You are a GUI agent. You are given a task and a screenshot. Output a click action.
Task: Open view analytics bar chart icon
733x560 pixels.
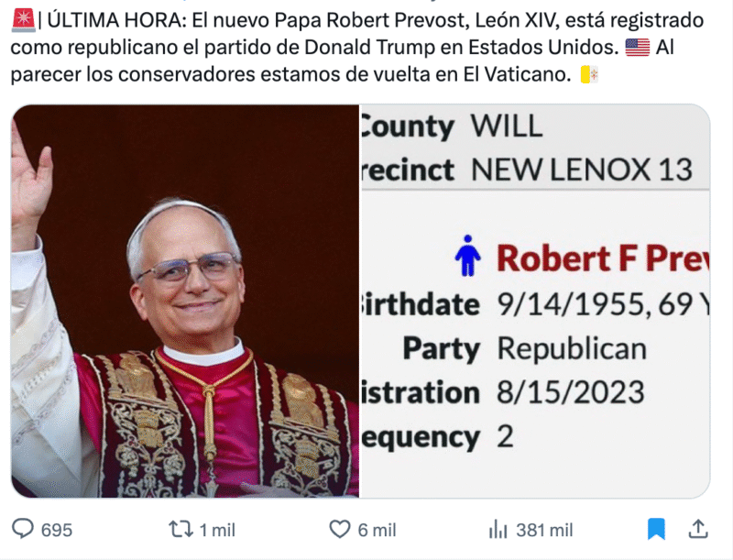click(498, 529)
